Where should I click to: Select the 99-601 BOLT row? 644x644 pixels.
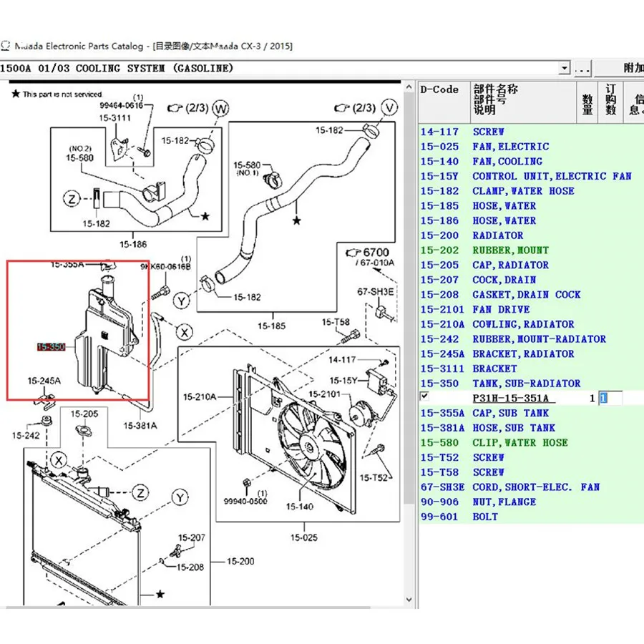531,516
